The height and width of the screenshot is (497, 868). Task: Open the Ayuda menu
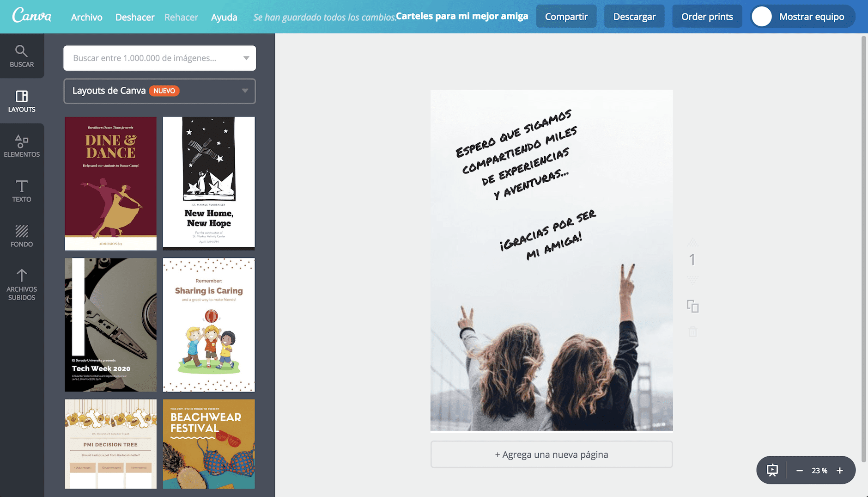click(224, 17)
